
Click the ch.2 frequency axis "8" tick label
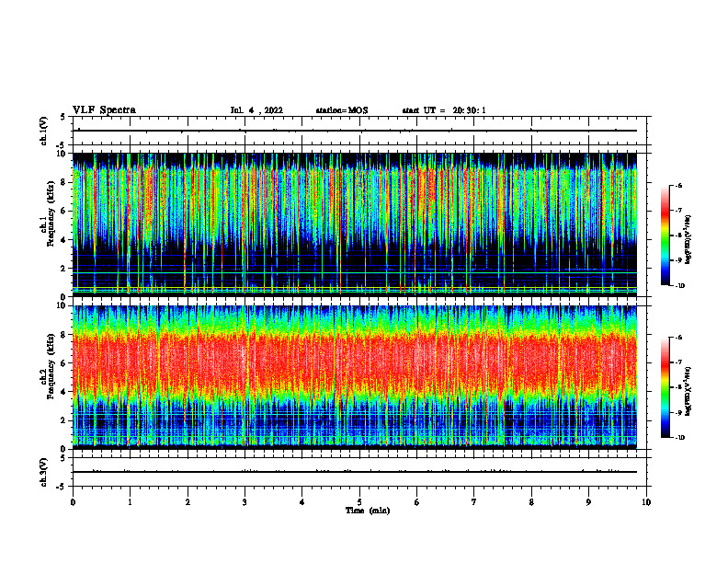(63, 335)
